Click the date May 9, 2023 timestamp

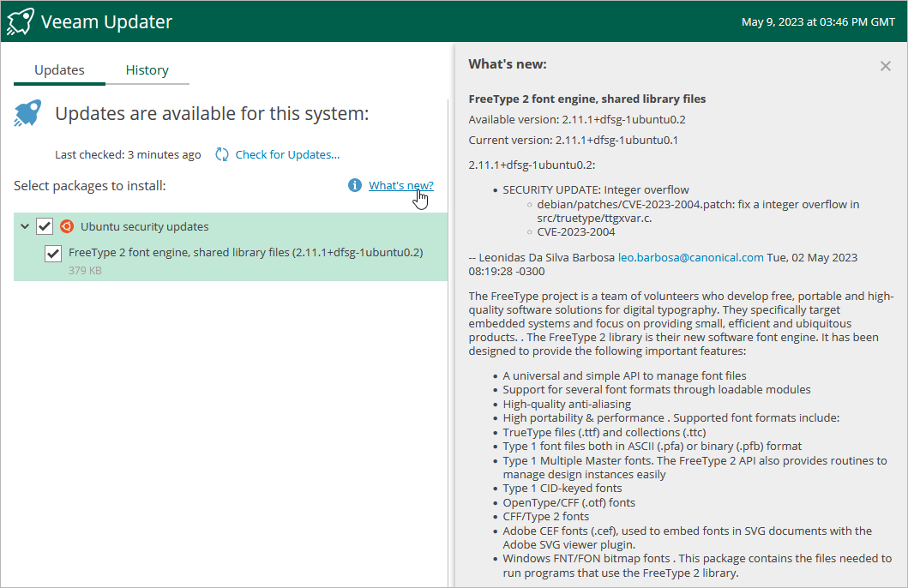pos(818,22)
